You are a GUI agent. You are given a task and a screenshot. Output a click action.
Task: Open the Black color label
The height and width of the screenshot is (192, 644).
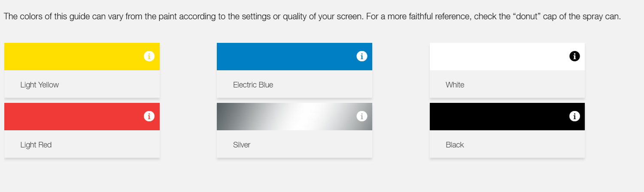point(455,145)
